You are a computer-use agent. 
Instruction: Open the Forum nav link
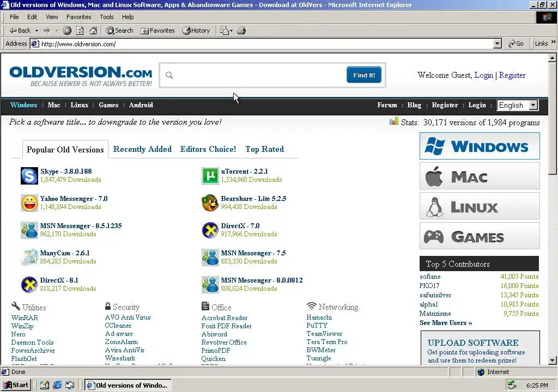[387, 105]
